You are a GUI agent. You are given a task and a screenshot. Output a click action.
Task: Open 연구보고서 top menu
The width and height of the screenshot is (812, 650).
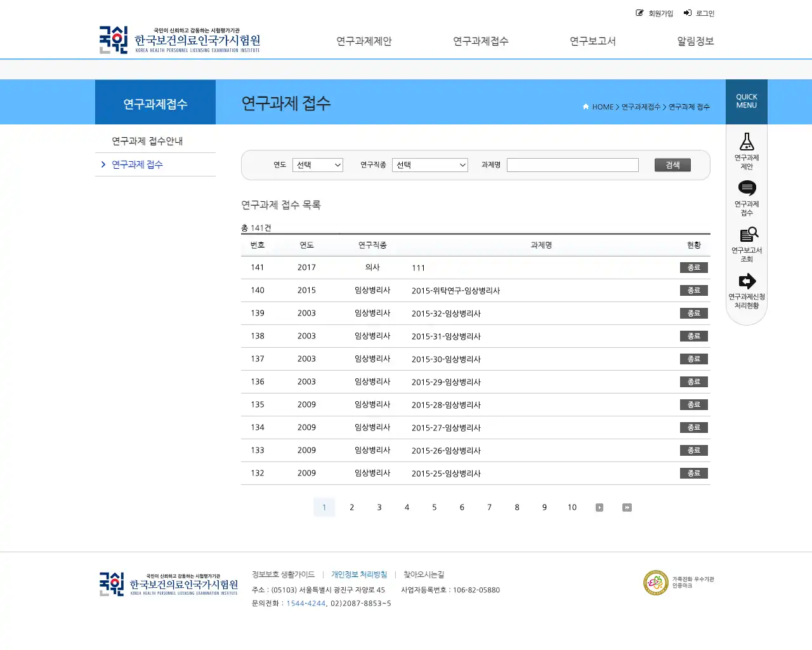[593, 41]
